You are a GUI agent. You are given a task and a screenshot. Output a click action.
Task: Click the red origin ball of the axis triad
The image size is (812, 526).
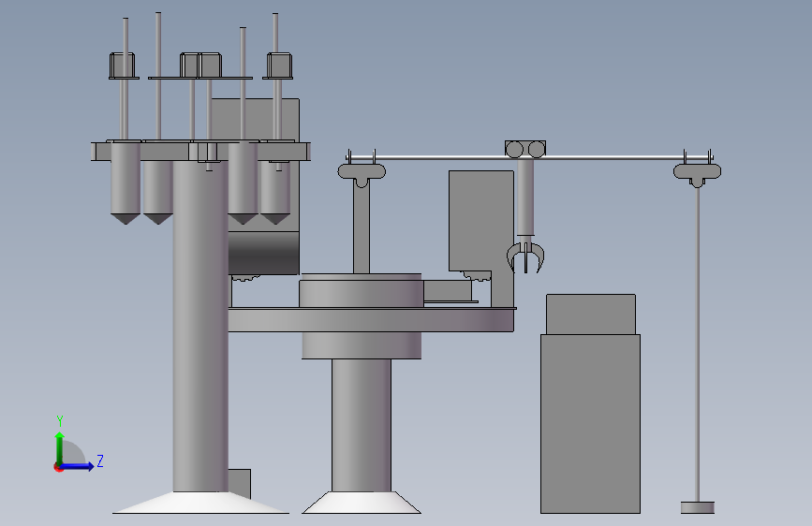click(58, 467)
